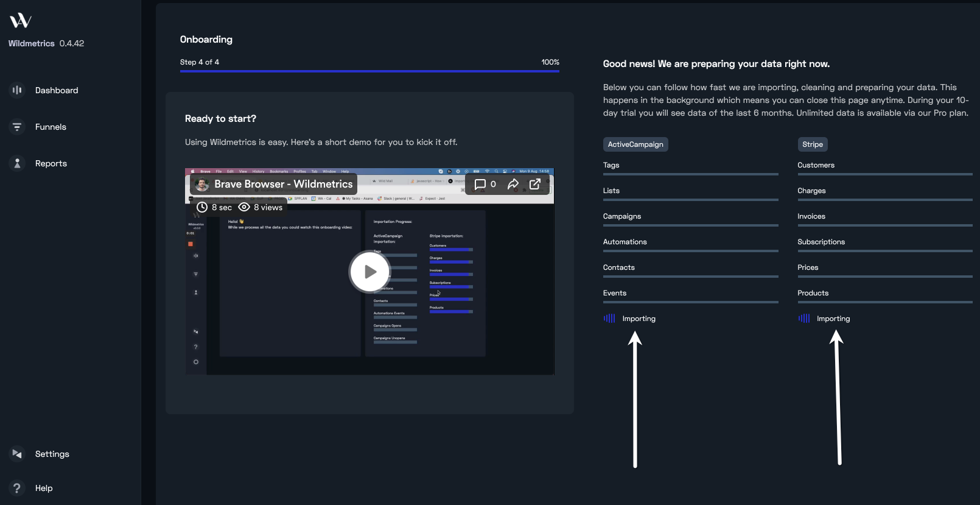Click the Automations row label
Screen dimensions: 980x505
[x=625, y=242]
